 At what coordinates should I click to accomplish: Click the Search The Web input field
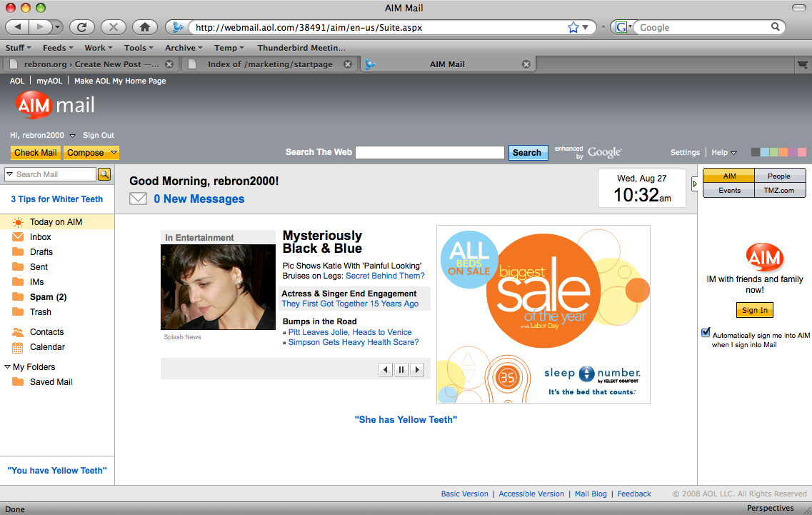pos(430,152)
